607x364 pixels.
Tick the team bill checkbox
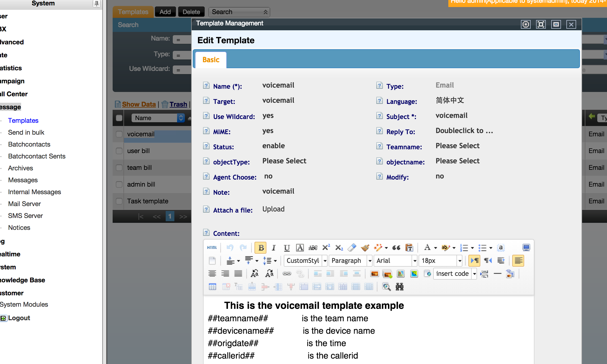pos(119,168)
